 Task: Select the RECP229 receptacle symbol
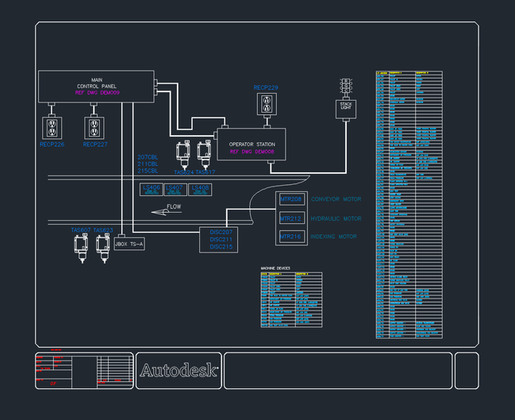(267, 104)
